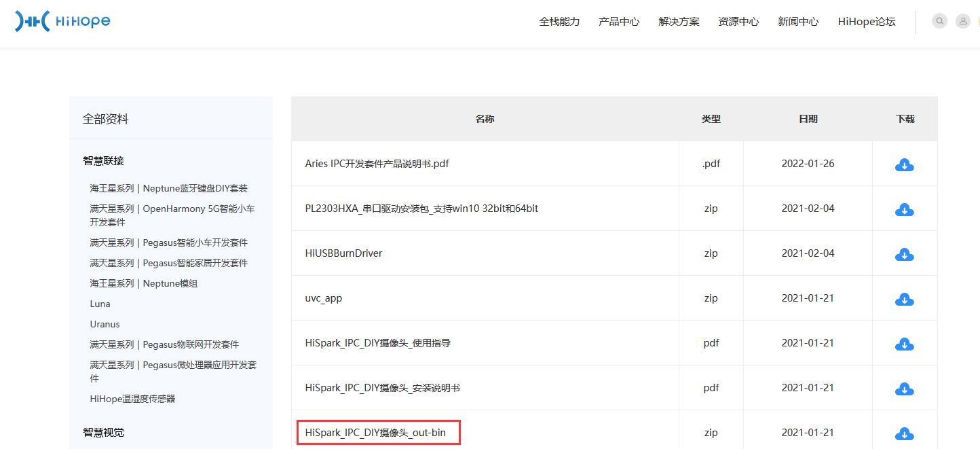Open 满天星系列 | Pegasus智能小车开发套件
Image resolution: width=980 pixels, height=449 pixels.
tap(169, 243)
